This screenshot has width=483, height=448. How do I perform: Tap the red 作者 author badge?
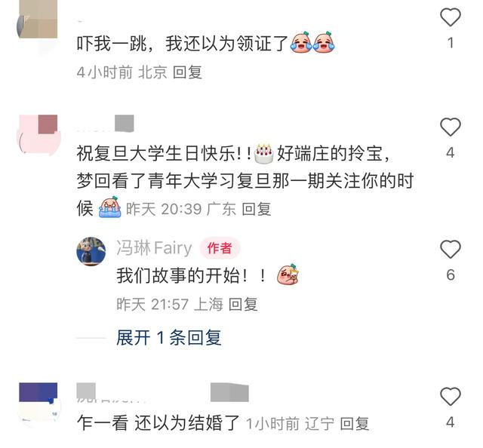tap(220, 248)
